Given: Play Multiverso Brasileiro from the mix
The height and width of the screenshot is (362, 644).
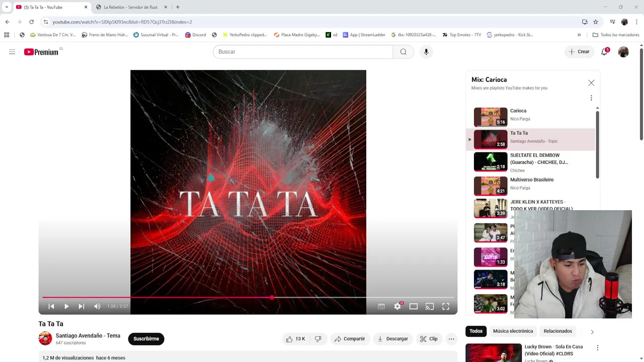Looking at the screenshot, I should pyautogui.click(x=531, y=186).
